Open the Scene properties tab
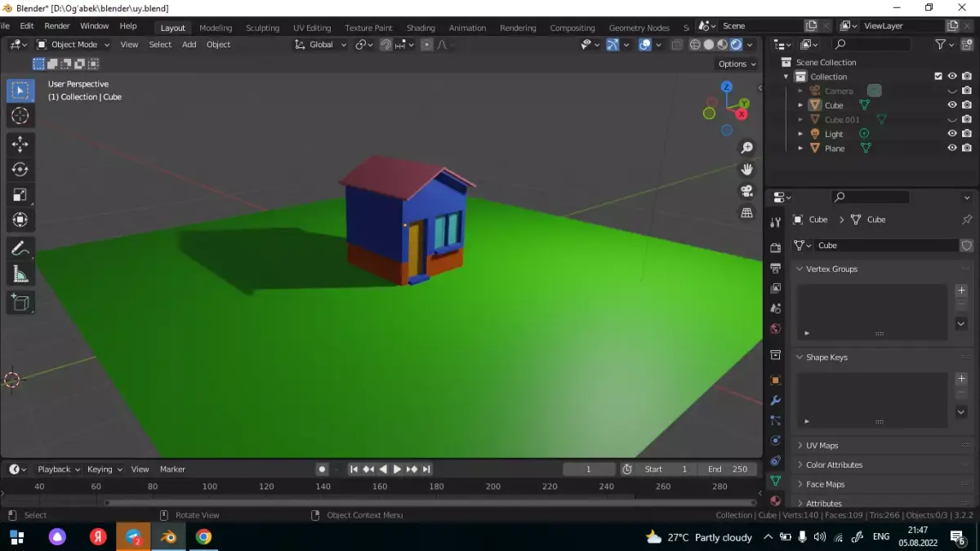 (776, 309)
